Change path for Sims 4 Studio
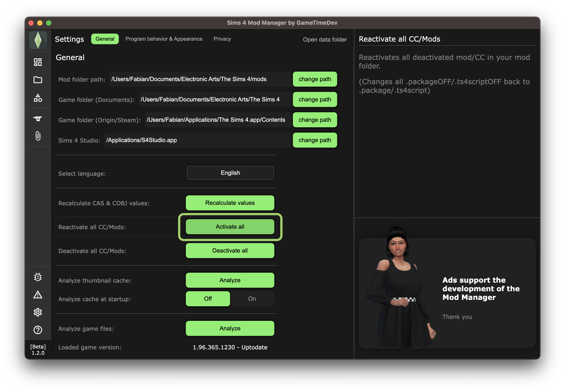The width and height of the screenshot is (565, 392). pyautogui.click(x=315, y=140)
